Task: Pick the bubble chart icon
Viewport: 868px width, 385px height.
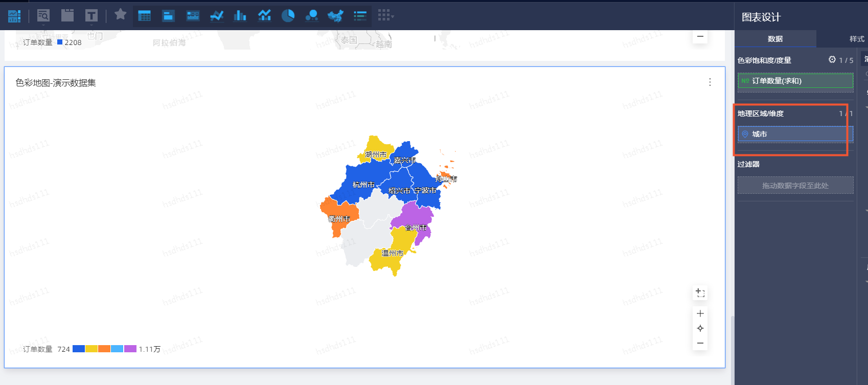Action: 311,16
